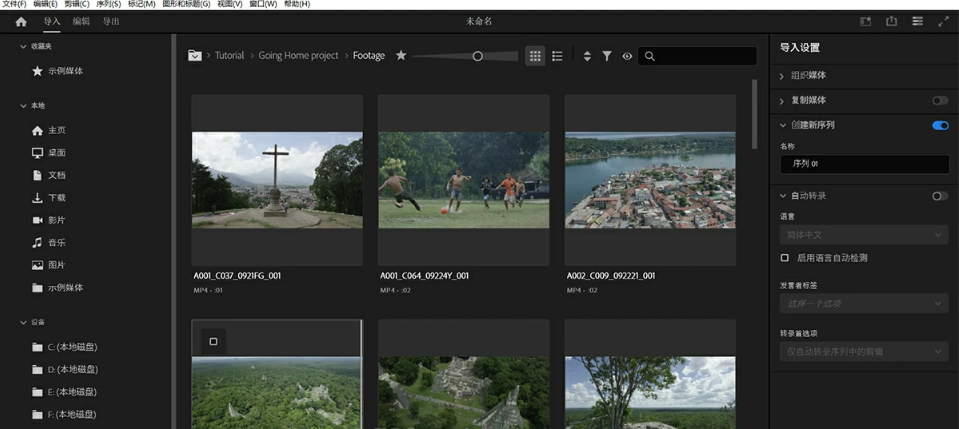Switch to the 导入 tab

(52, 21)
